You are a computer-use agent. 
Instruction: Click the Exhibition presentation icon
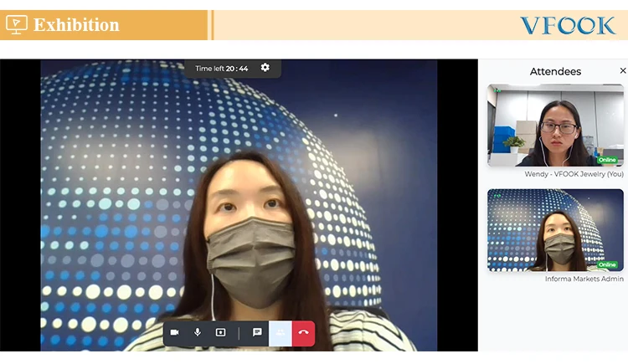(17, 25)
